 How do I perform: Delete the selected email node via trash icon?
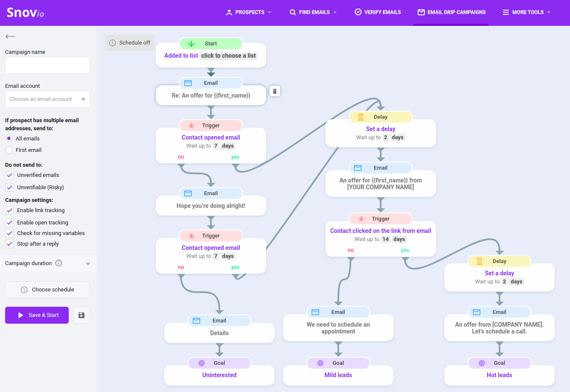point(275,91)
